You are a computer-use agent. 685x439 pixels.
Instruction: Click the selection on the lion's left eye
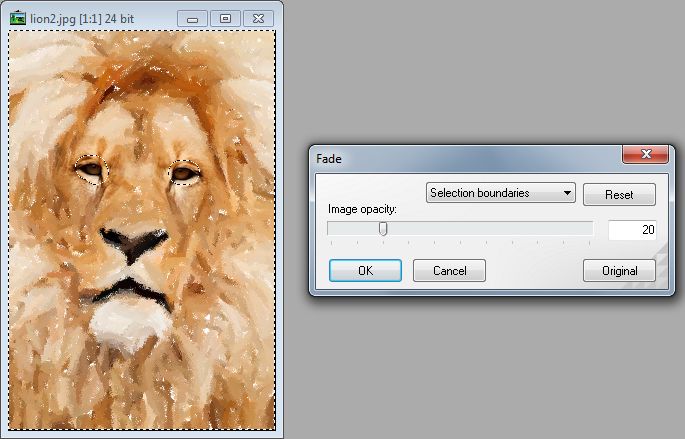(x=92, y=172)
